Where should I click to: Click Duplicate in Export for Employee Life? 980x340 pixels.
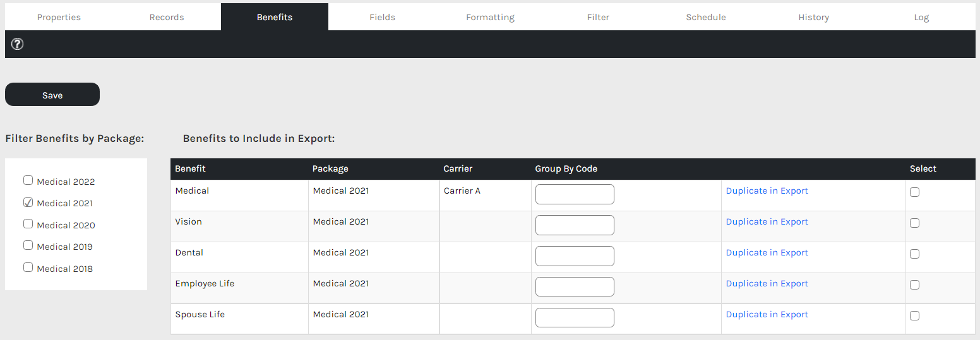(x=767, y=283)
